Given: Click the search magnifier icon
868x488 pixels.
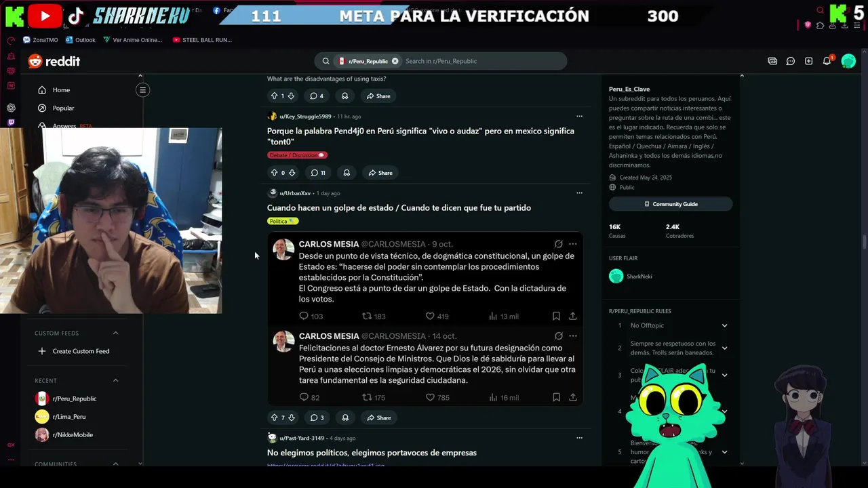Looking at the screenshot, I should (326, 61).
